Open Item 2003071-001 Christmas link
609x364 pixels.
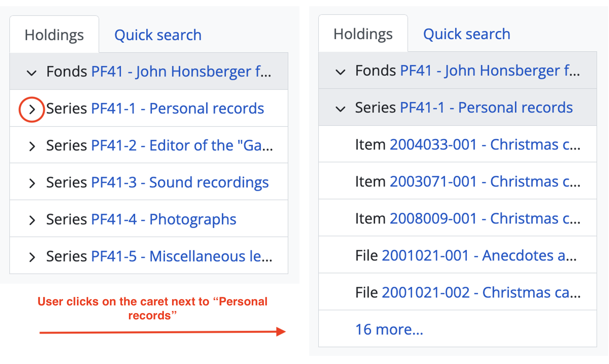pos(485,181)
